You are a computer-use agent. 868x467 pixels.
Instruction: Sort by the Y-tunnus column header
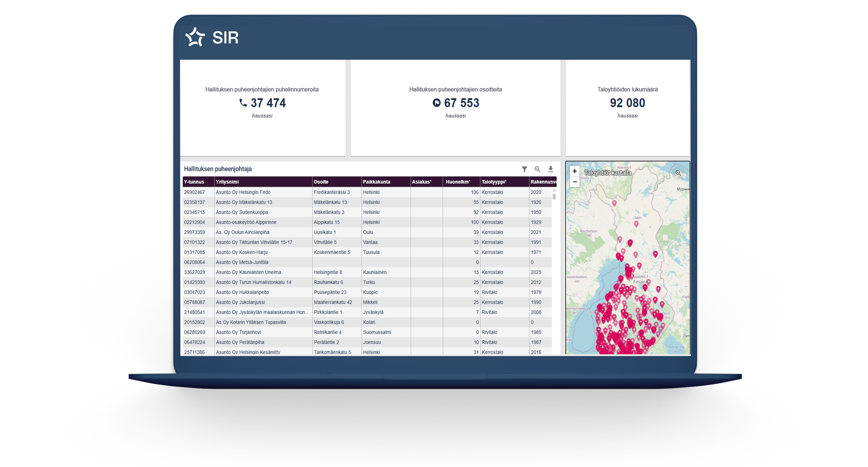pyautogui.click(x=194, y=182)
